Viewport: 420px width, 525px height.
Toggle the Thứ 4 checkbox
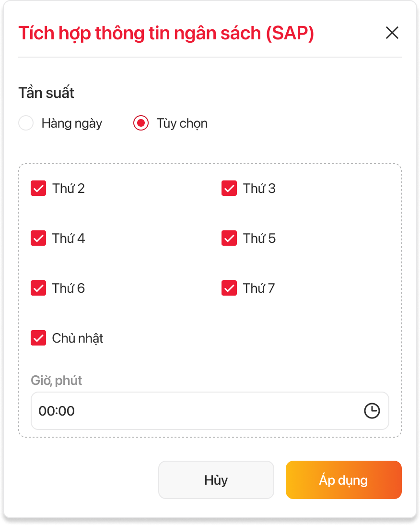(x=38, y=239)
